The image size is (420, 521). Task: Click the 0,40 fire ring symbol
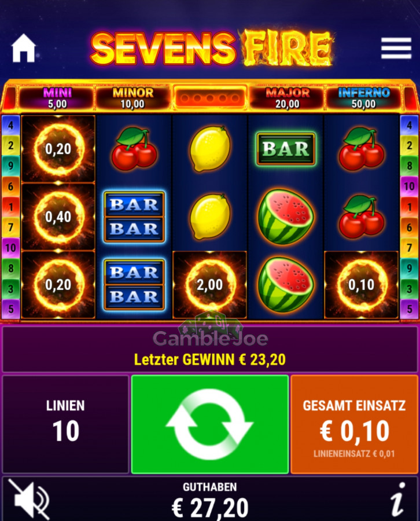pyautogui.click(x=58, y=217)
